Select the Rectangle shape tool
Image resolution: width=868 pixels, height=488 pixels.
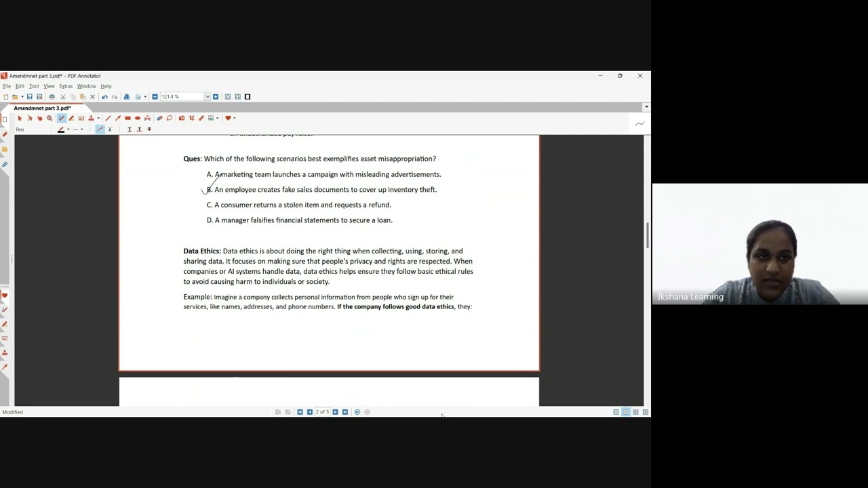(x=127, y=118)
